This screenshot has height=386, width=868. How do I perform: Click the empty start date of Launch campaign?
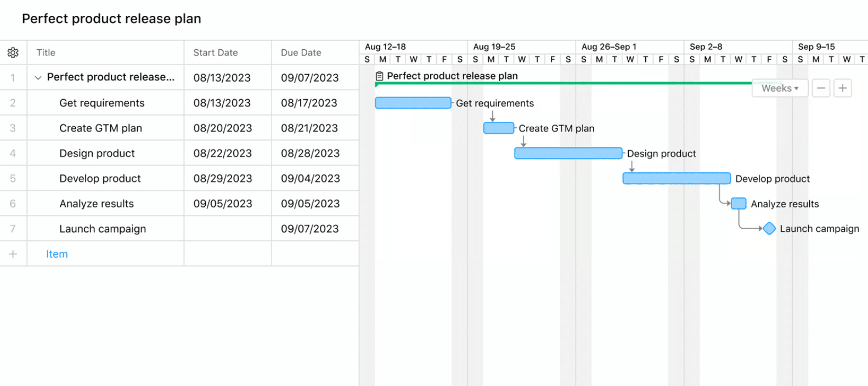(x=228, y=229)
